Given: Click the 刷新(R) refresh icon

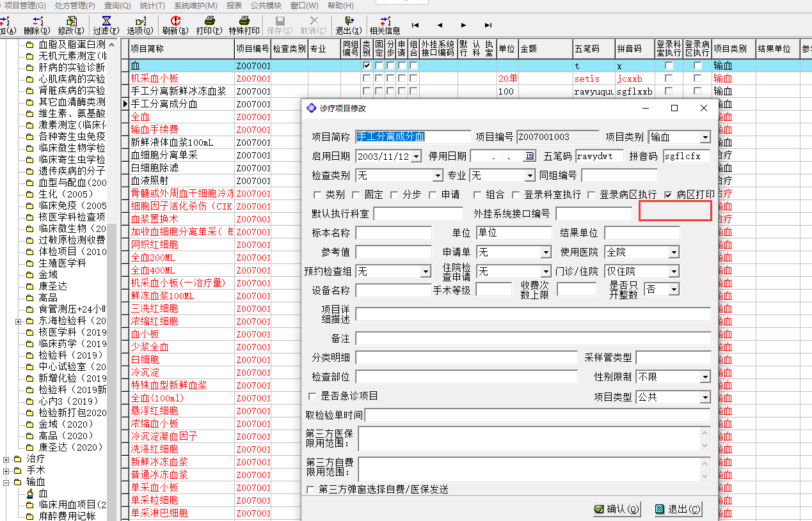Looking at the screenshot, I should 175,21.
